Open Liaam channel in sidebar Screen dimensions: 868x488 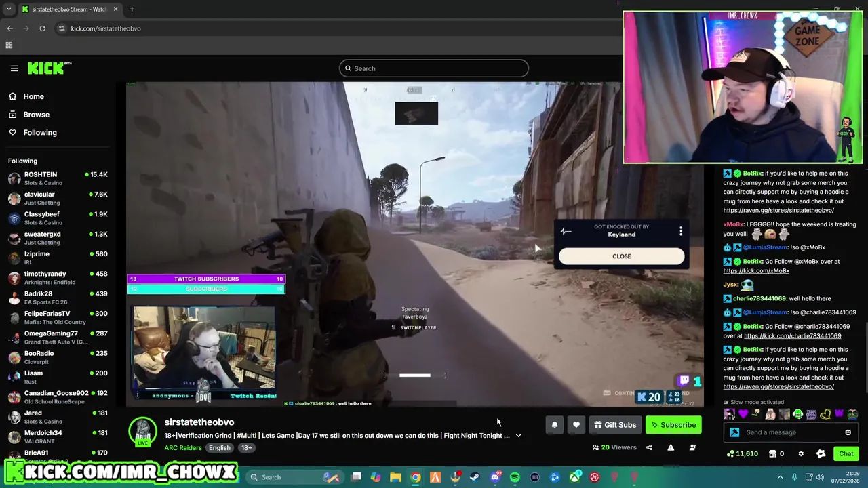pos(58,377)
